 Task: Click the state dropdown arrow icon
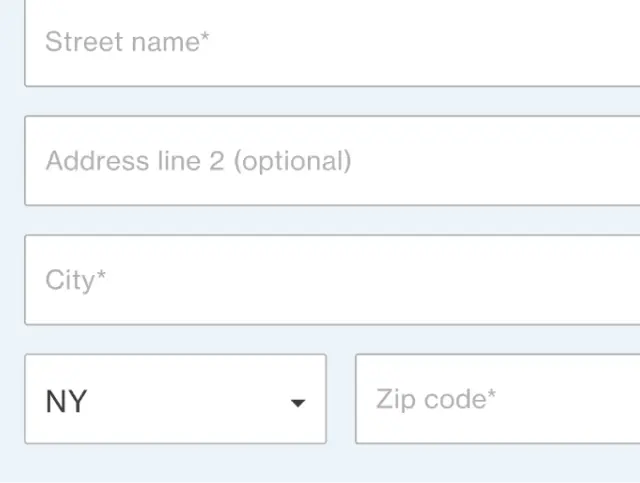coord(297,403)
